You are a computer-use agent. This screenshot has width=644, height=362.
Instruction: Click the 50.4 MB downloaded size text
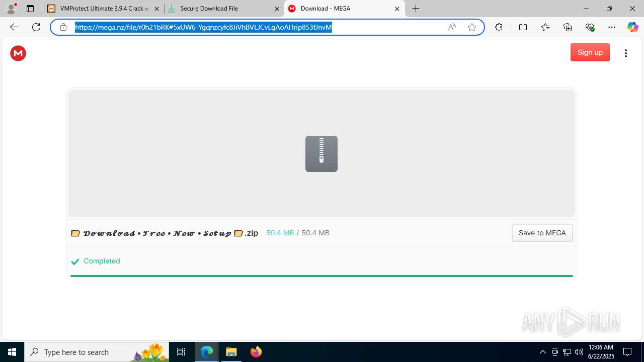pyautogui.click(x=280, y=233)
